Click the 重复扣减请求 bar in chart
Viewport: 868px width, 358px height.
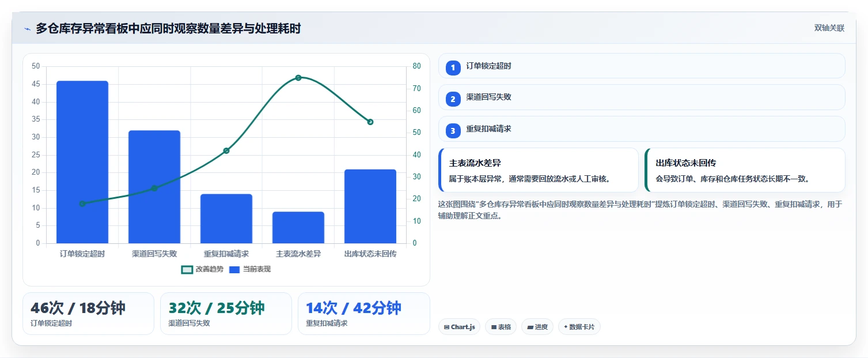coord(226,218)
